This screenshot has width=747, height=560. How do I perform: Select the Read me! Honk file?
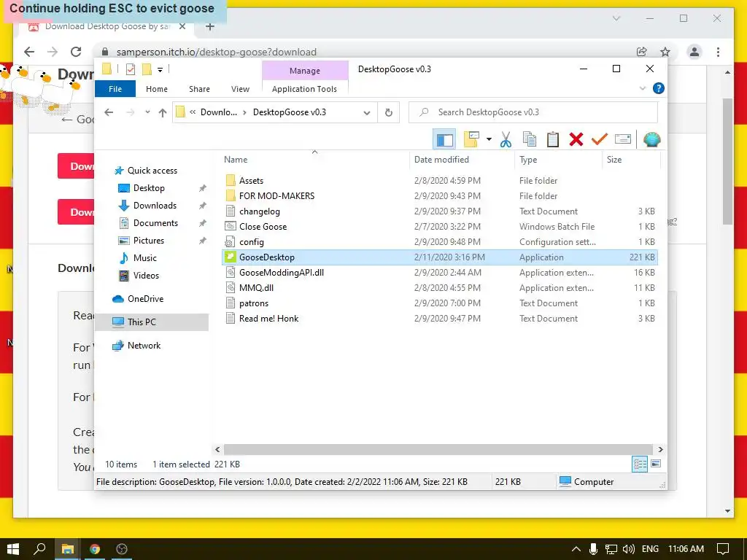(x=440, y=319)
